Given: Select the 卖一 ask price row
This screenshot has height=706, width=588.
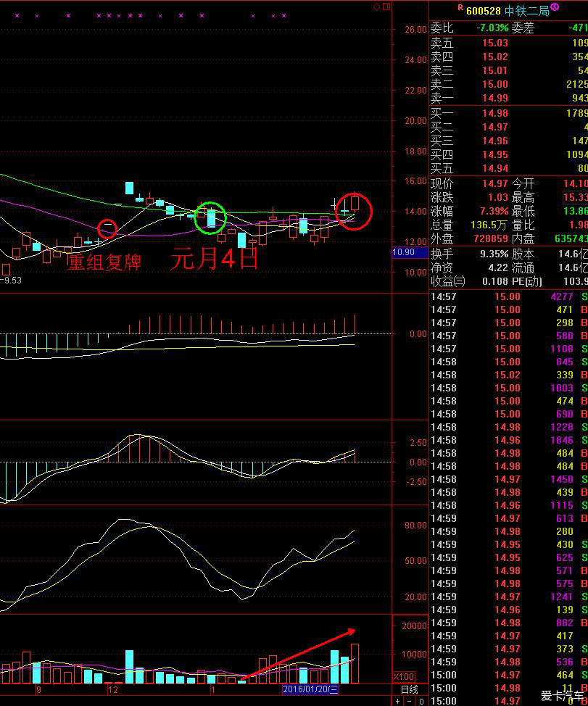Looking at the screenshot, I should [508, 98].
